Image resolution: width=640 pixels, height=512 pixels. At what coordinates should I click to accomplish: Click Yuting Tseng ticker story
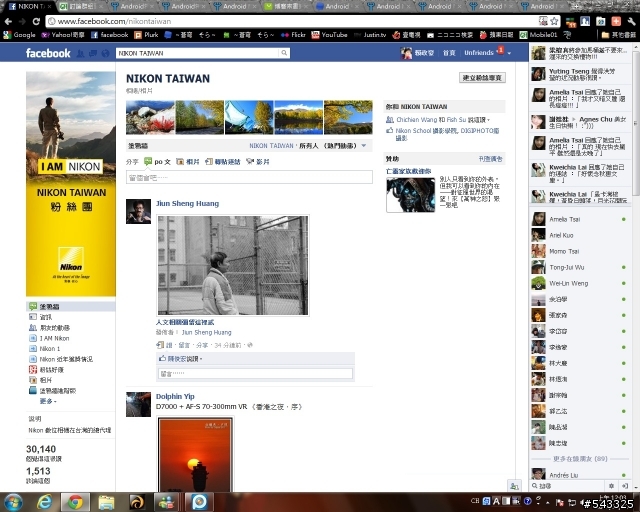click(580, 74)
